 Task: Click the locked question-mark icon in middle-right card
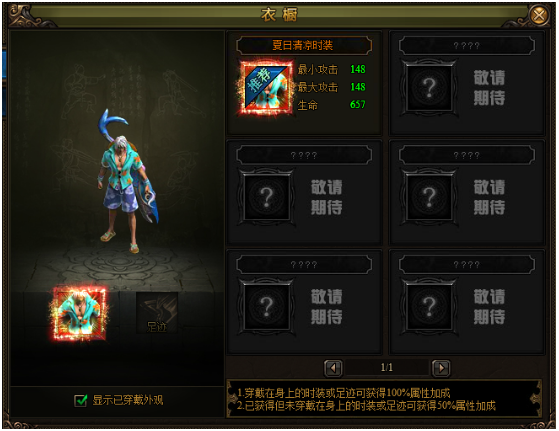coord(429,197)
